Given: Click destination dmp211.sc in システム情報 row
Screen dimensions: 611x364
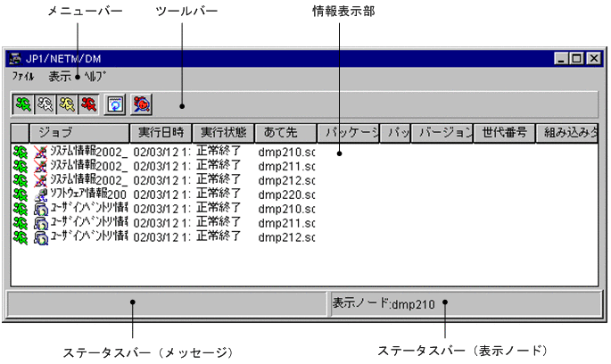Looking at the screenshot, I should pos(286,166).
